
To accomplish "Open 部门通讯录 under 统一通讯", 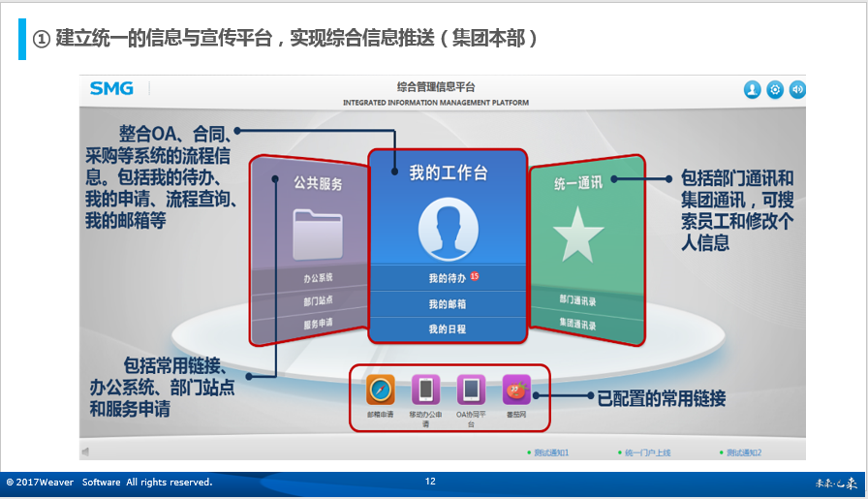I will [578, 300].
